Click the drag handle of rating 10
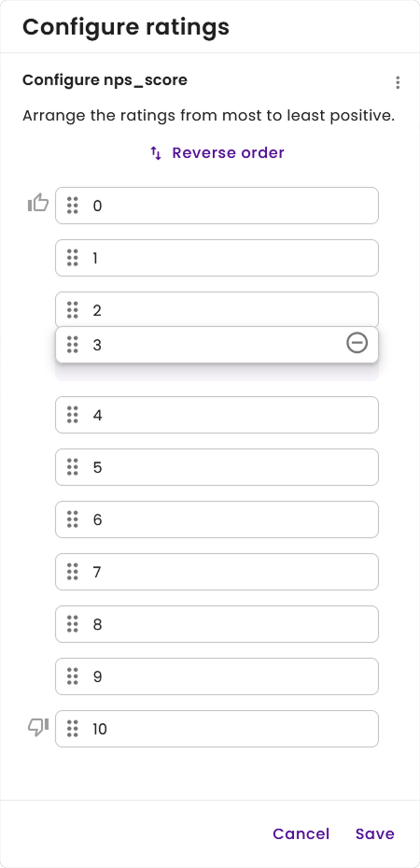The height and width of the screenshot is (868, 420). click(x=73, y=729)
